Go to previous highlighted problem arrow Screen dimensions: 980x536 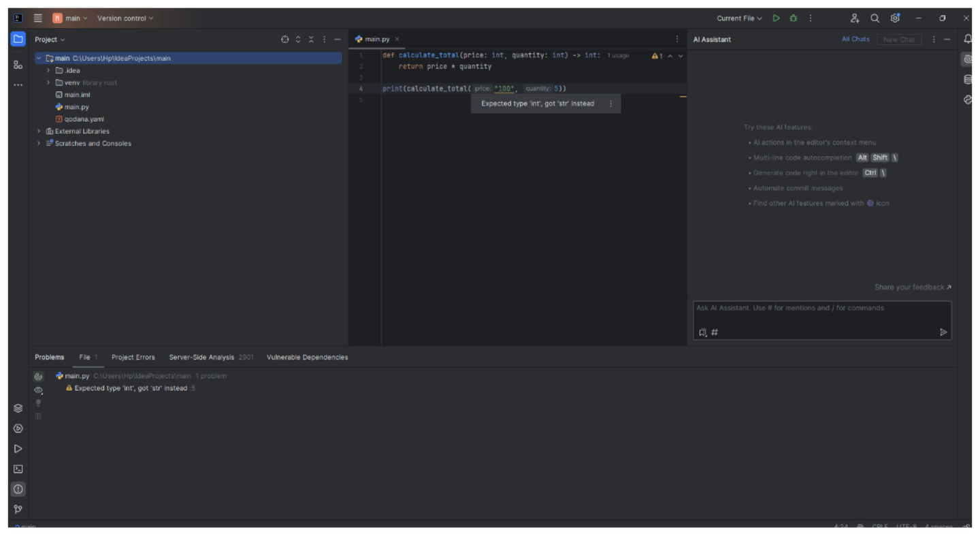670,56
